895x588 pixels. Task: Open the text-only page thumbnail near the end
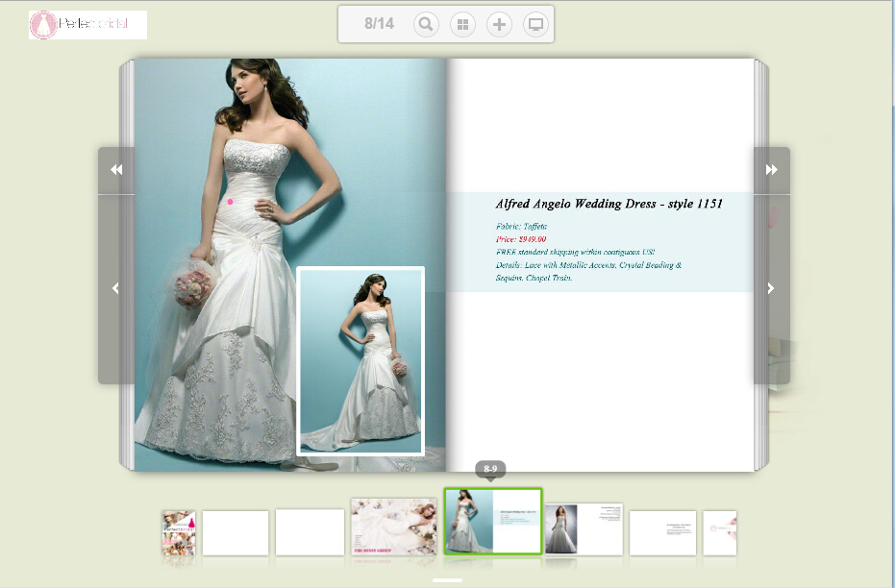coord(662,532)
